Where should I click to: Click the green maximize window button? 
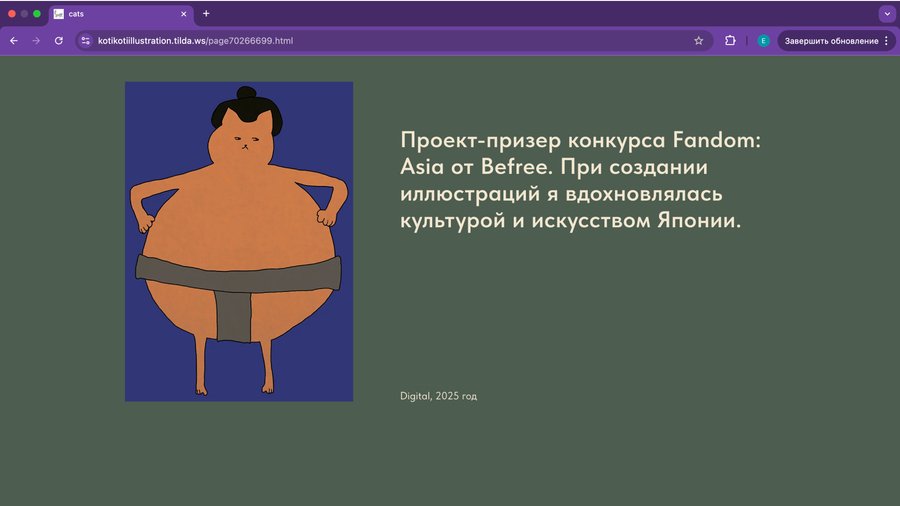(x=37, y=14)
